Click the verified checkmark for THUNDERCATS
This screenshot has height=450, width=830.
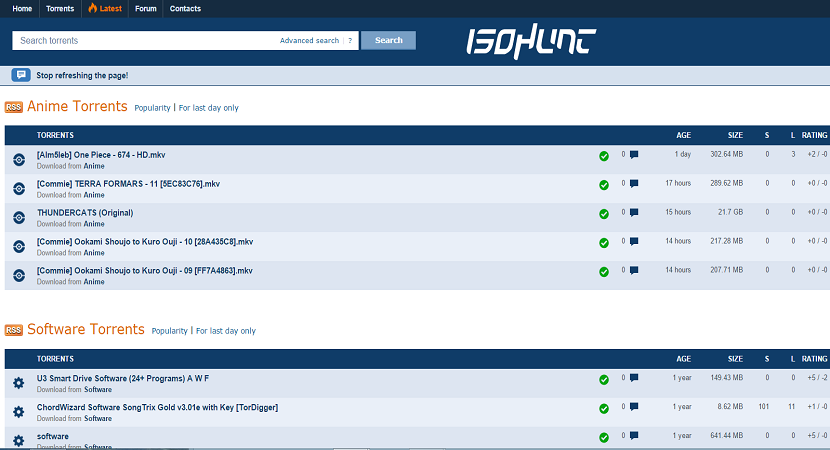603,214
